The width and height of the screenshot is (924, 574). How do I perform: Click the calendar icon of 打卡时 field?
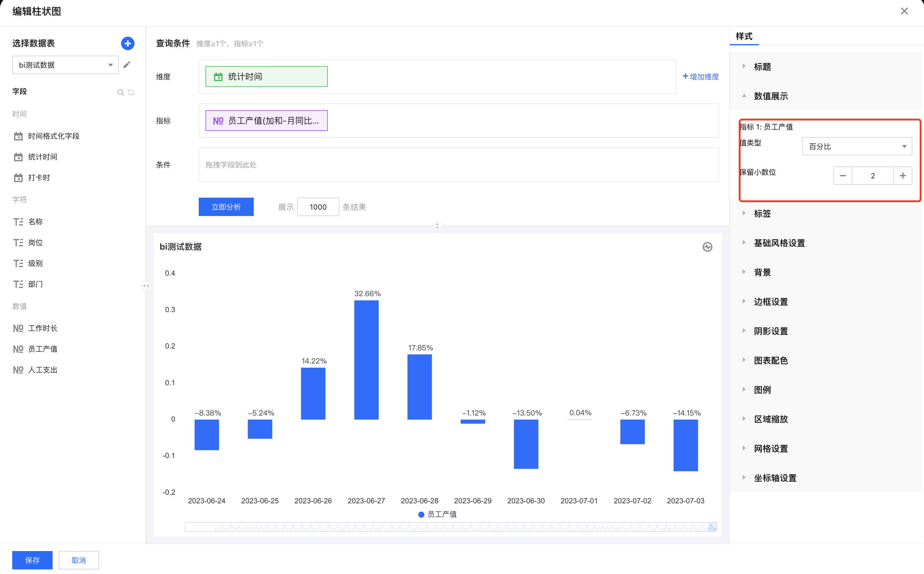18,178
